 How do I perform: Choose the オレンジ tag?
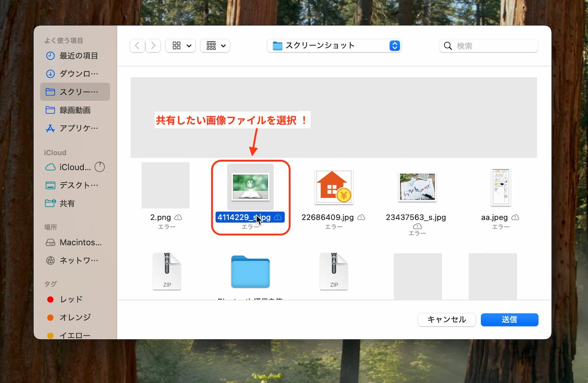[x=75, y=317]
